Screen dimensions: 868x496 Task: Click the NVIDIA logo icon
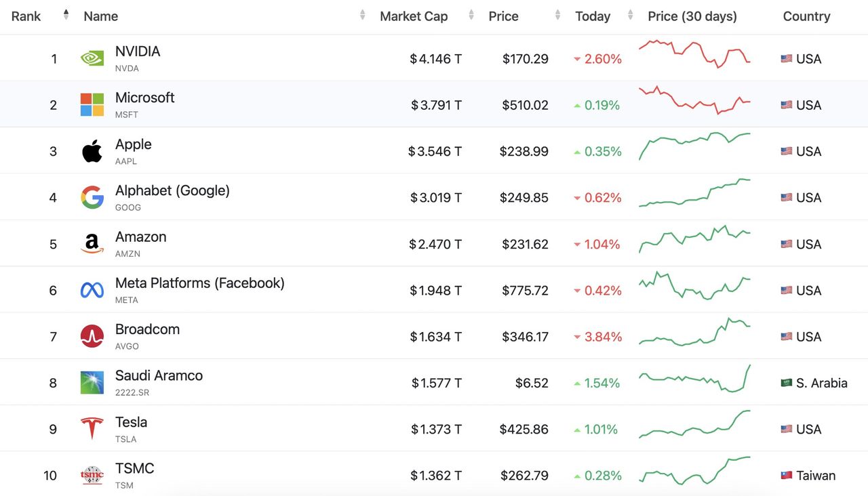tap(92, 58)
